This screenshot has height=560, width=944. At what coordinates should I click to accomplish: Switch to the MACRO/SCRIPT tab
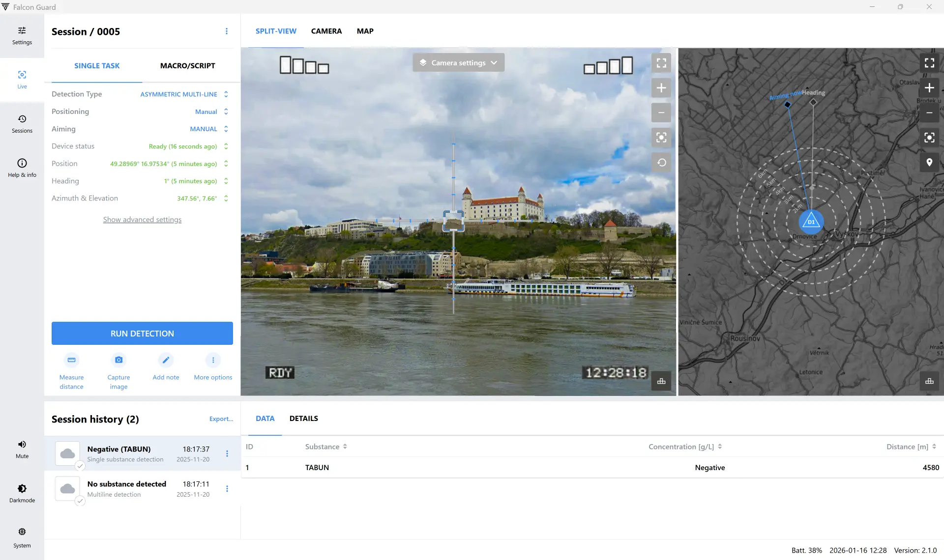(x=188, y=66)
